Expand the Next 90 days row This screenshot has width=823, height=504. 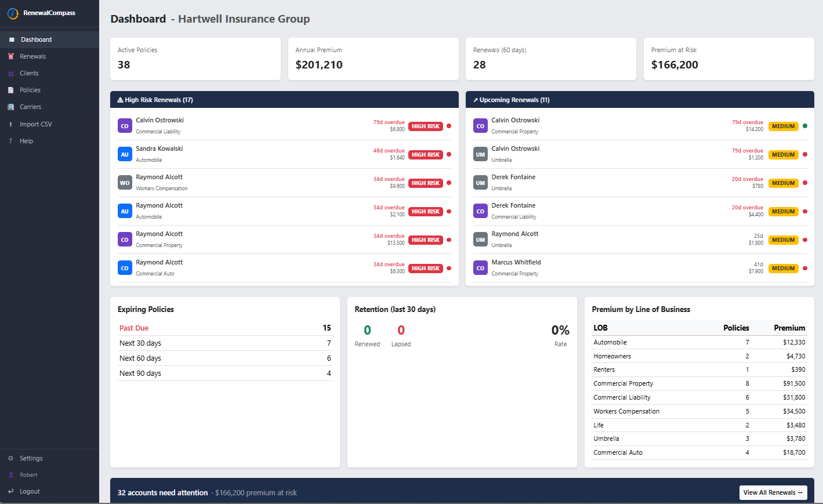224,373
